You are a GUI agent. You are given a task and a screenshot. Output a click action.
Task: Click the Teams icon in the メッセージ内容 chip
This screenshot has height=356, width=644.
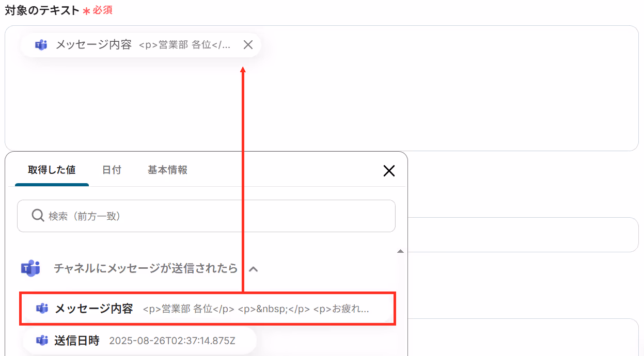[x=41, y=45]
